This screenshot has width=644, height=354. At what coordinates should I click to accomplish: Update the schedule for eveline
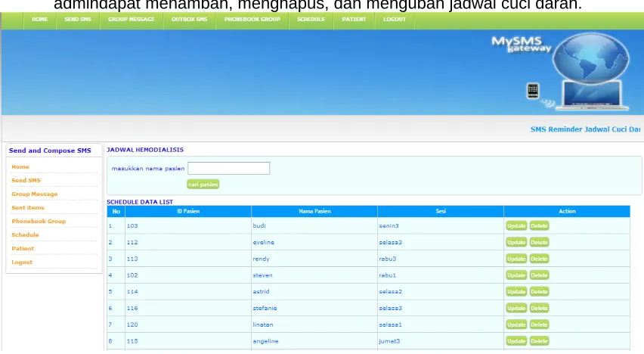click(516, 242)
